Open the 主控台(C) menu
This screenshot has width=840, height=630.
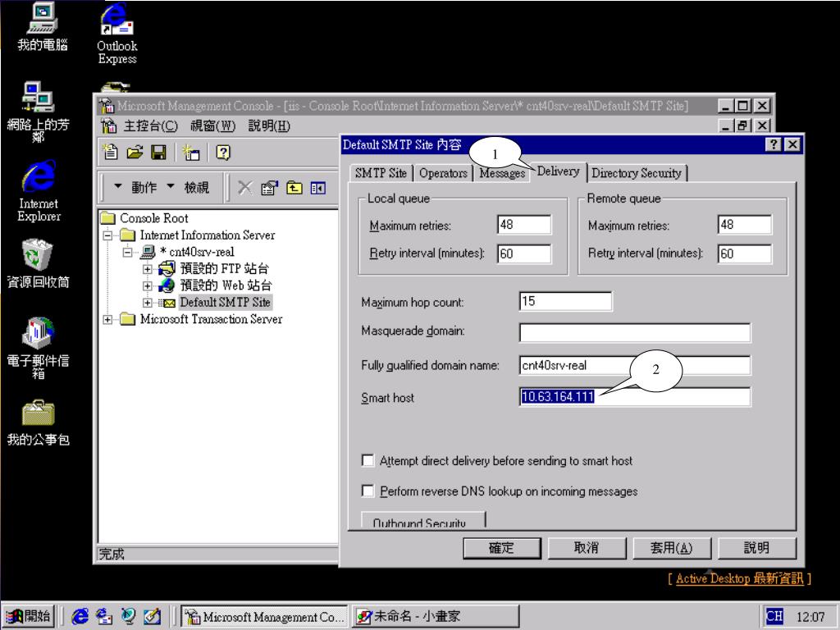tap(150, 126)
